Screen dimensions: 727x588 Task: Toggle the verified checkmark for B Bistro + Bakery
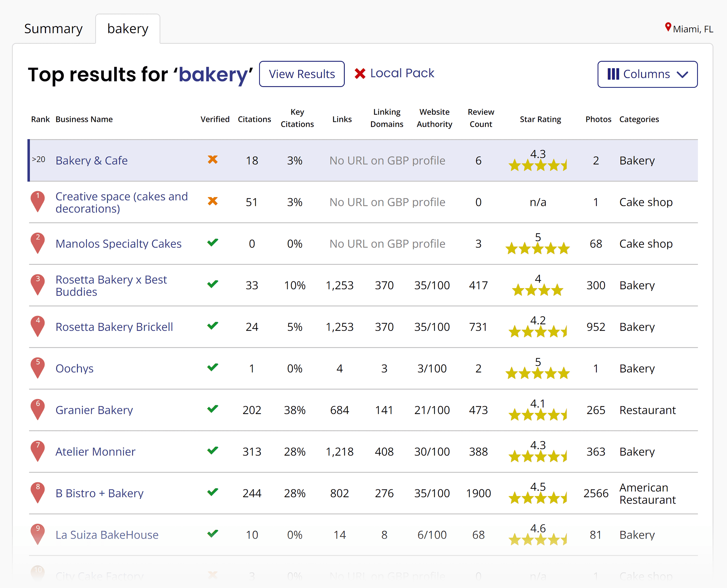tap(212, 493)
